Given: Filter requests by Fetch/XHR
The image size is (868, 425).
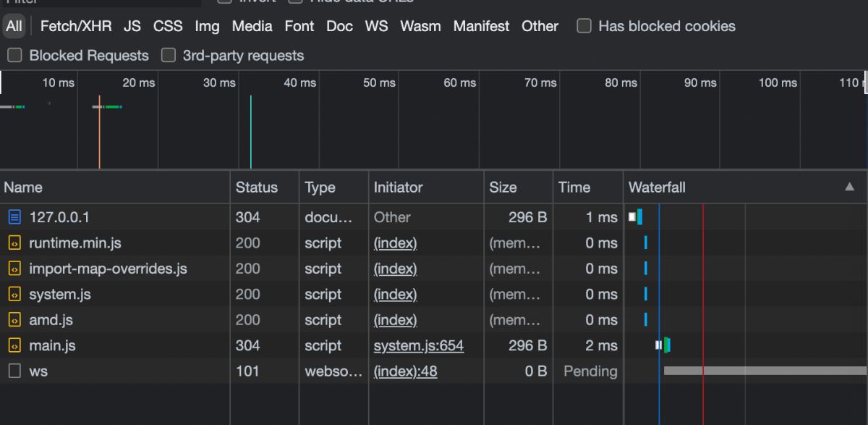Looking at the screenshot, I should 76,26.
